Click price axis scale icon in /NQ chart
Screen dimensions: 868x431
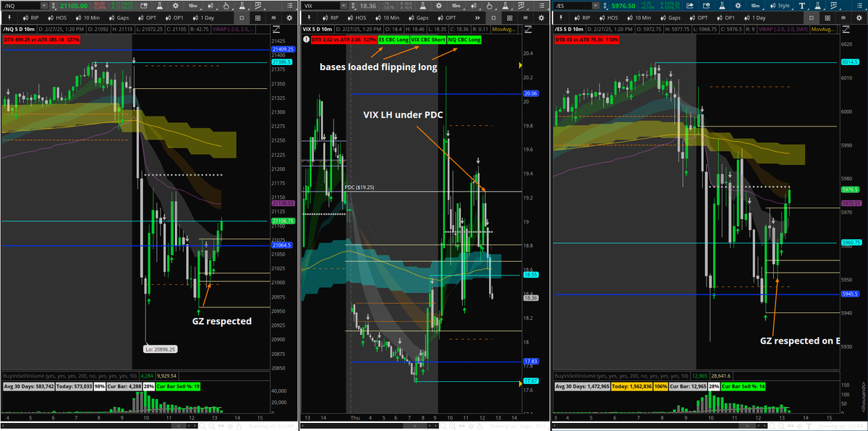click(x=276, y=30)
